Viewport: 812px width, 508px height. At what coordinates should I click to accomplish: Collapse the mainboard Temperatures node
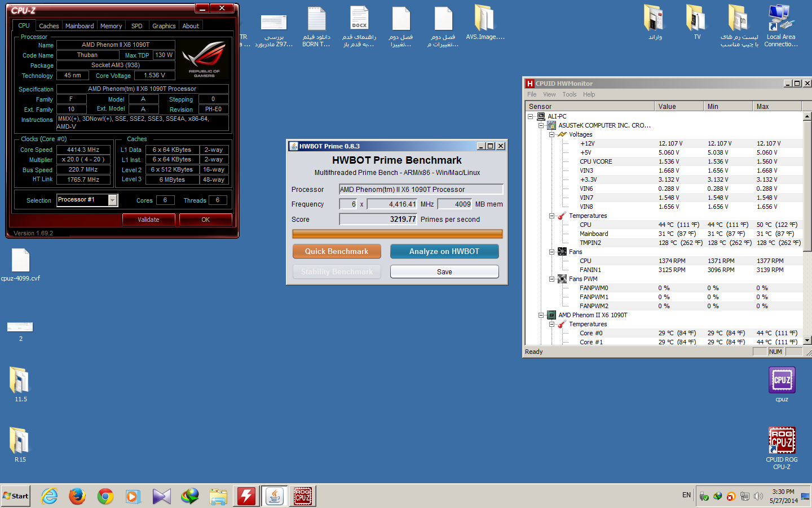552,216
